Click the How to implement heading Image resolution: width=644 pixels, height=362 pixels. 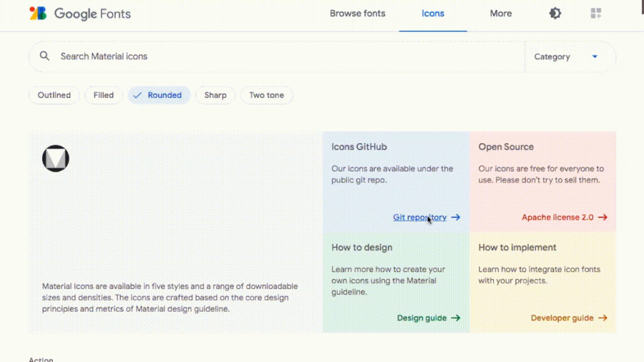point(517,248)
